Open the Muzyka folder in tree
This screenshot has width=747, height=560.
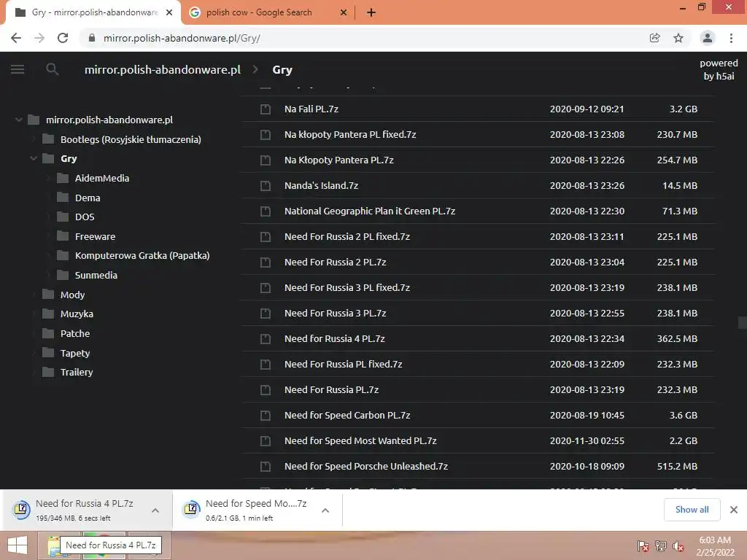click(77, 314)
